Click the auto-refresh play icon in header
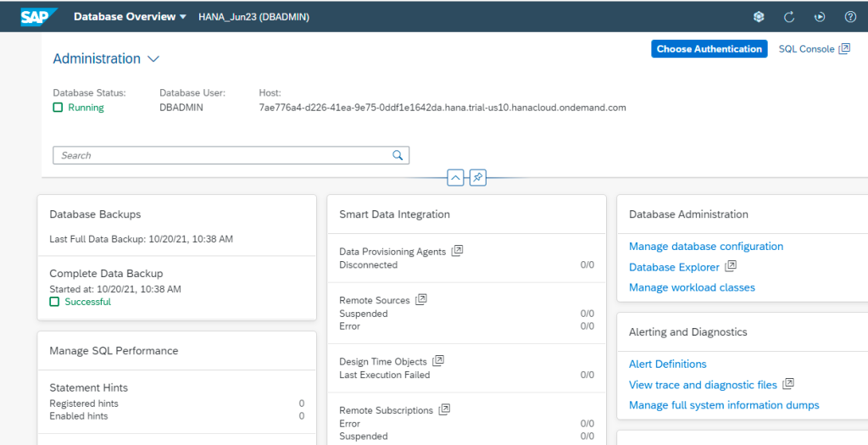Viewport: 868px width, 445px height. pos(820,17)
